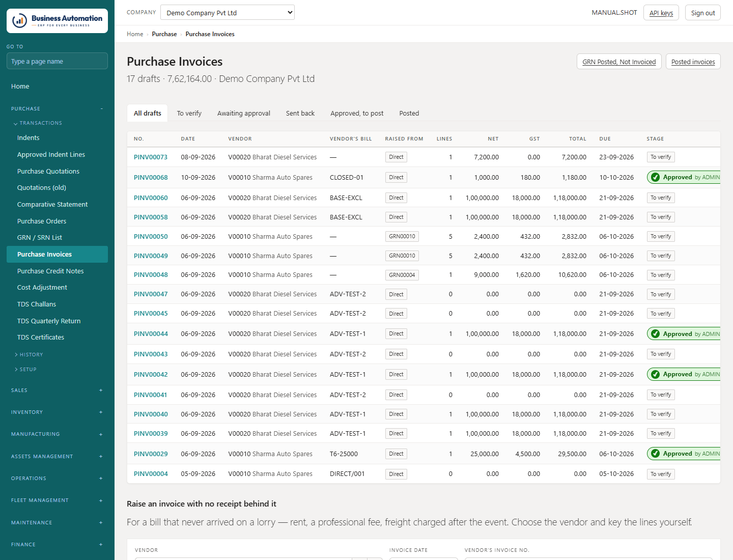Open invoice PINV00050
Viewport: 733px width, 560px height.
click(x=151, y=237)
